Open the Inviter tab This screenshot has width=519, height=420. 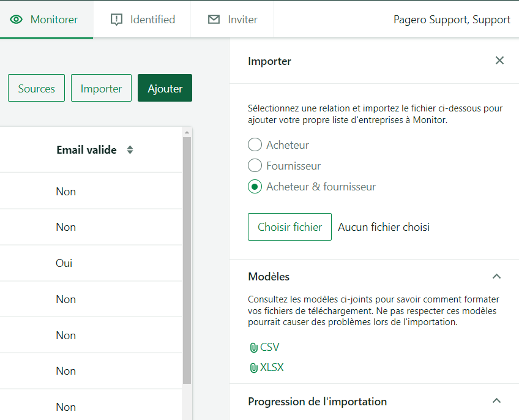(x=233, y=20)
